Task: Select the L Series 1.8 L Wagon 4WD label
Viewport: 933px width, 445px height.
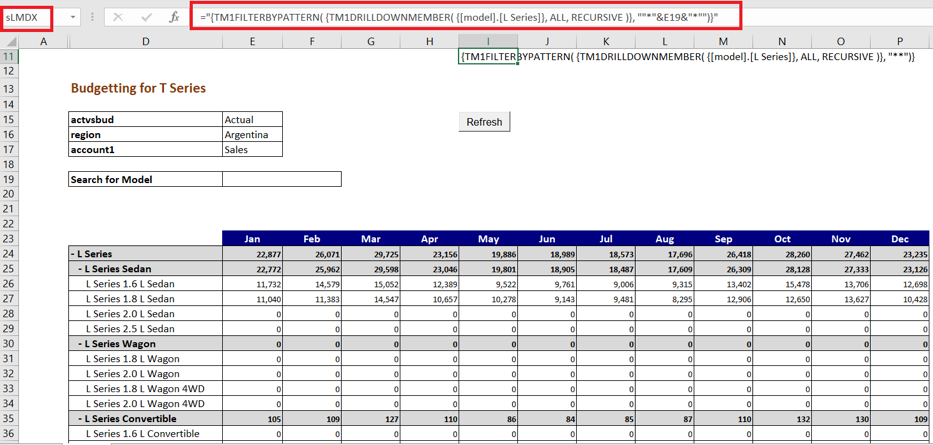Action: click(x=146, y=388)
